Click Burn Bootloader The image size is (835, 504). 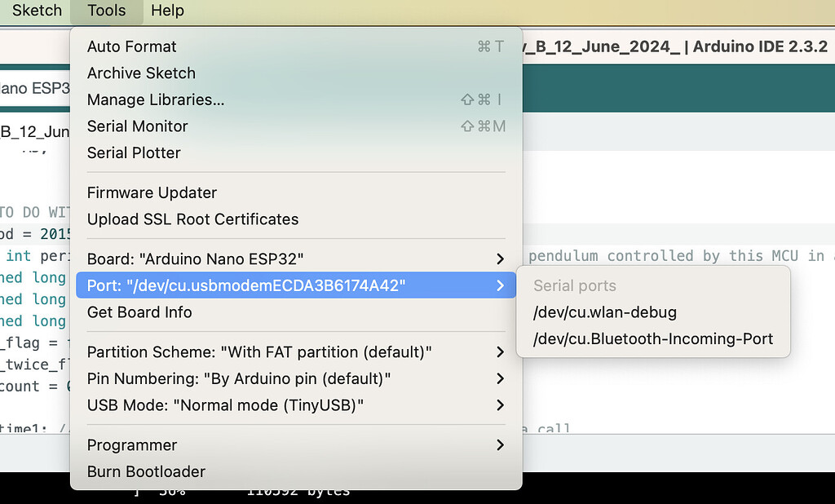(146, 471)
